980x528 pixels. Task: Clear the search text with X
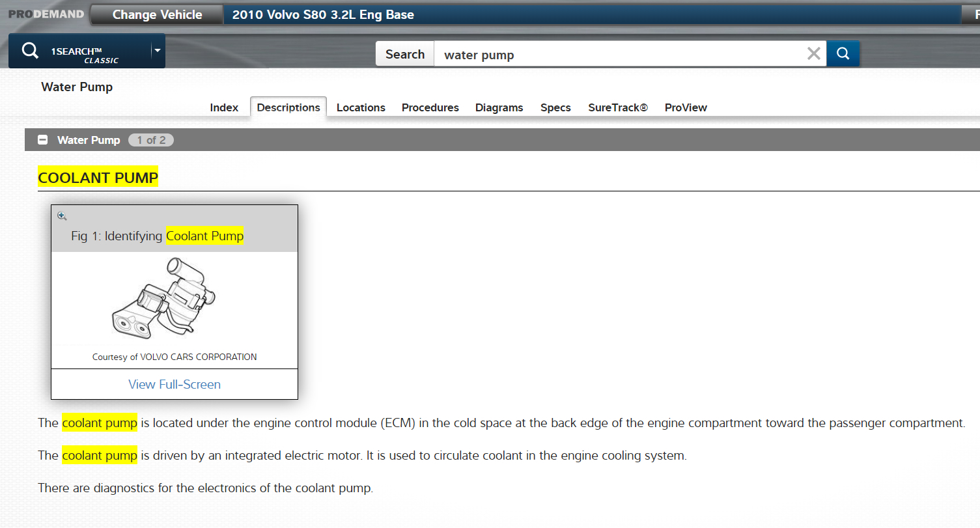coord(814,54)
